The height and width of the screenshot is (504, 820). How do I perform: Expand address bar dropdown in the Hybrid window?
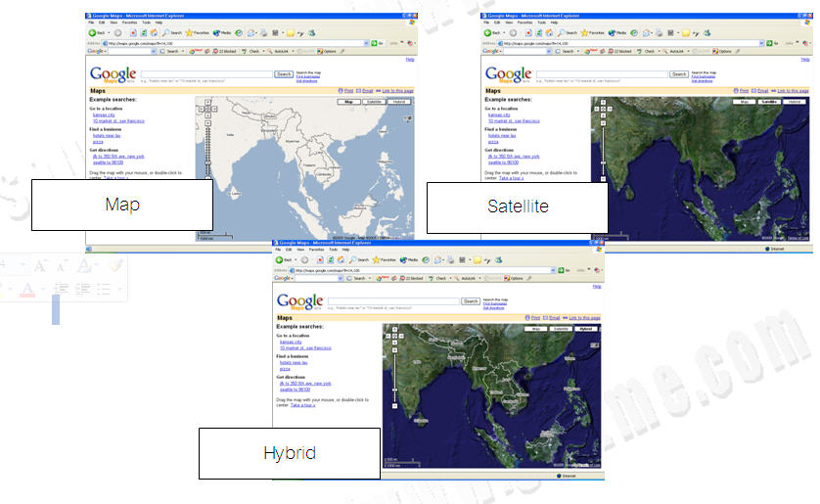click(x=553, y=270)
